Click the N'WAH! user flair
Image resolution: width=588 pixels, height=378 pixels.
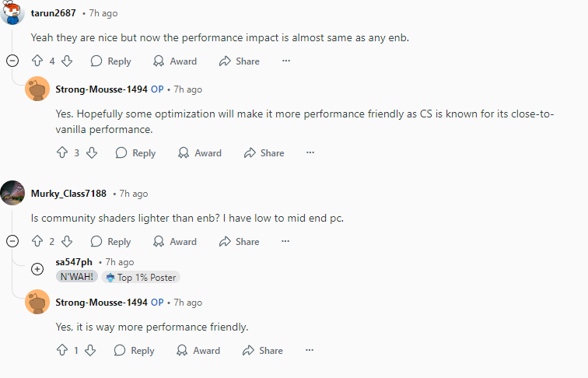tap(76, 277)
